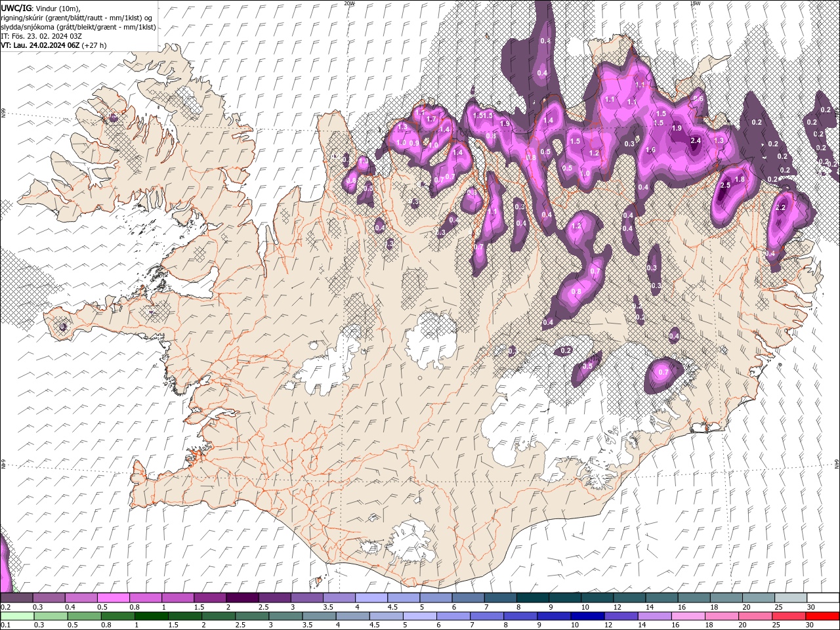840x630 pixels.
Task: Pick the darkest purple 2 swatch in snow scale
Action: (242, 598)
